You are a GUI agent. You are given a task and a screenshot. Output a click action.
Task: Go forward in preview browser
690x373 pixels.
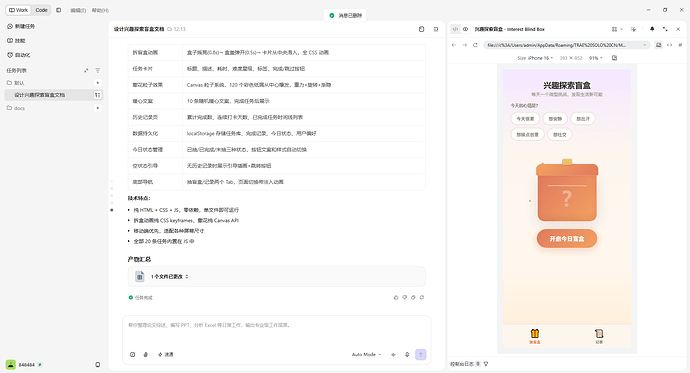click(x=465, y=45)
